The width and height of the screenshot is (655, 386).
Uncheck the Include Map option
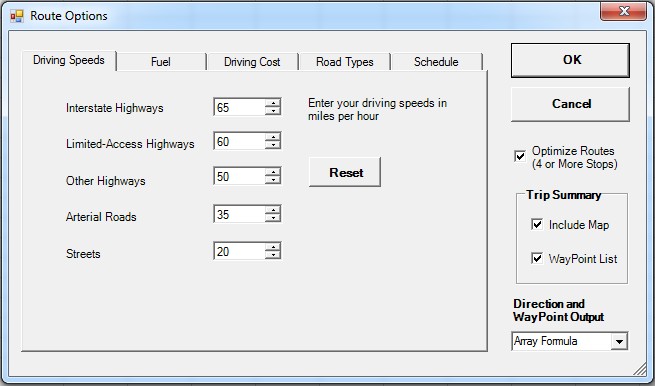coord(537,224)
